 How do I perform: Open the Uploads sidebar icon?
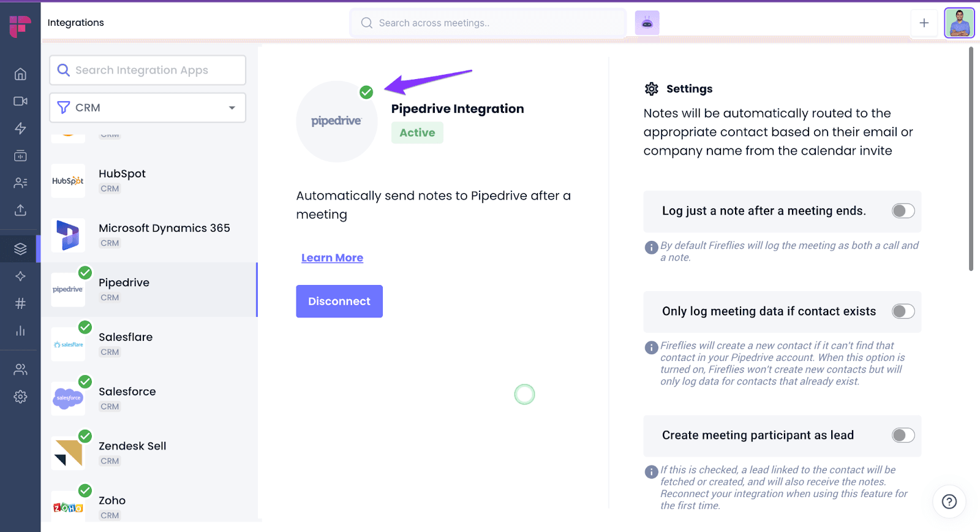[x=20, y=210]
